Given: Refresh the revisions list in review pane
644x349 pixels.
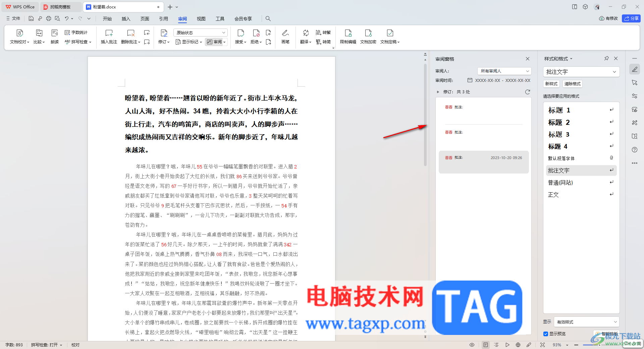Looking at the screenshot, I should (x=528, y=92).
